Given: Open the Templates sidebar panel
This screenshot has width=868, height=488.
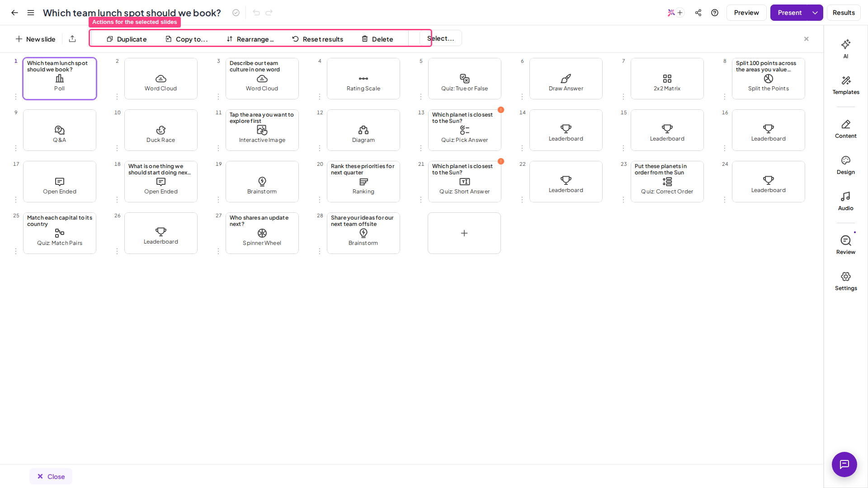Looking at the screenshot, I should tap(845, 85).
